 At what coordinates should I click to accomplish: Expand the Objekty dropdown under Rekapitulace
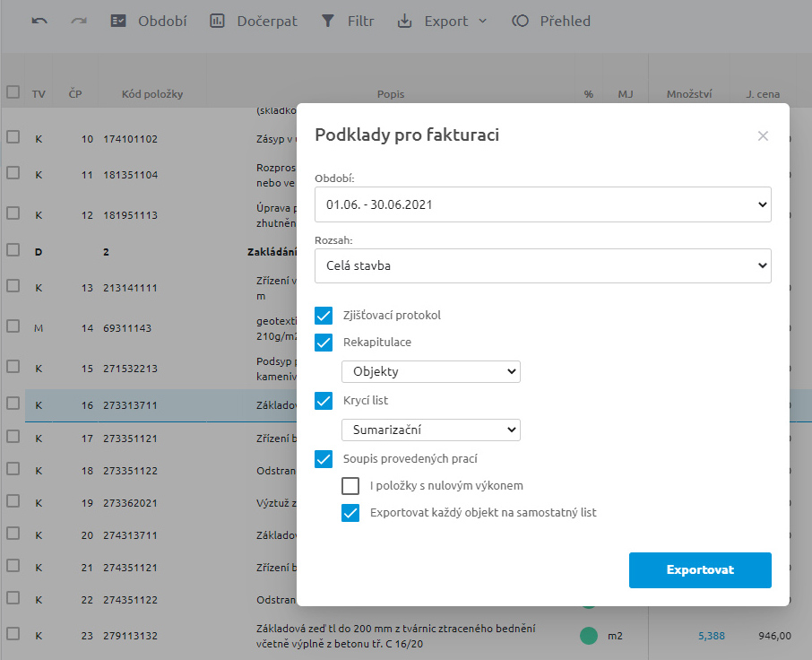click(430, 371)
